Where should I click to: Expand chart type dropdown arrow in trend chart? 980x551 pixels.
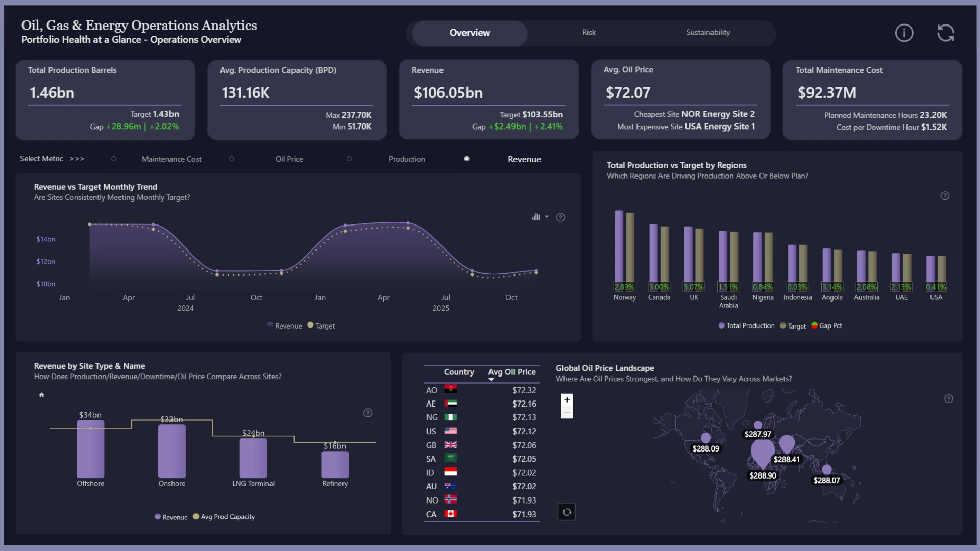point(547,217)
